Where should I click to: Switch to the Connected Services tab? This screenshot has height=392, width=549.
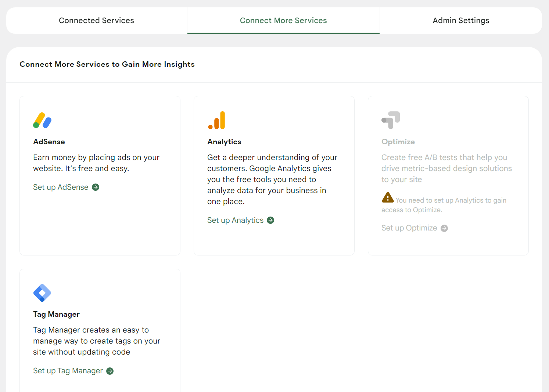(97, 21)
